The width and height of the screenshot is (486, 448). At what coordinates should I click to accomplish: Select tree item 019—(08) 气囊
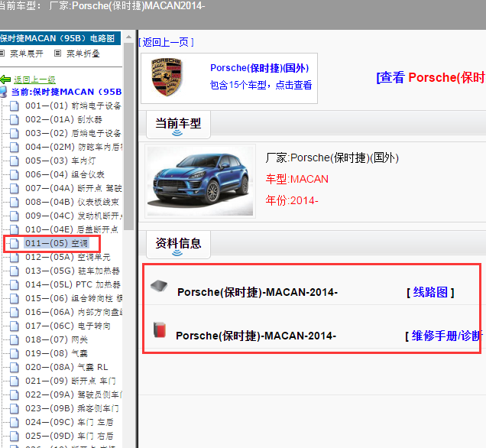tap(57, 353)
